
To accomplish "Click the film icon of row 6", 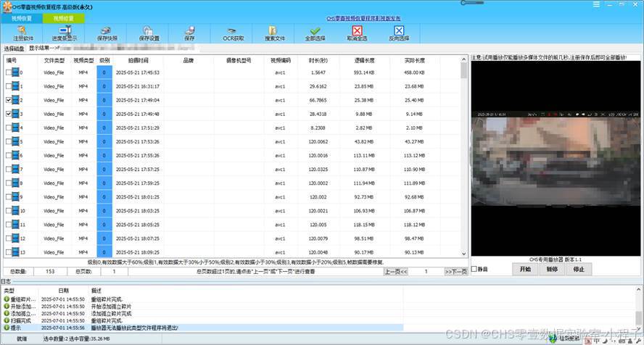I will [x=16, y=156].
